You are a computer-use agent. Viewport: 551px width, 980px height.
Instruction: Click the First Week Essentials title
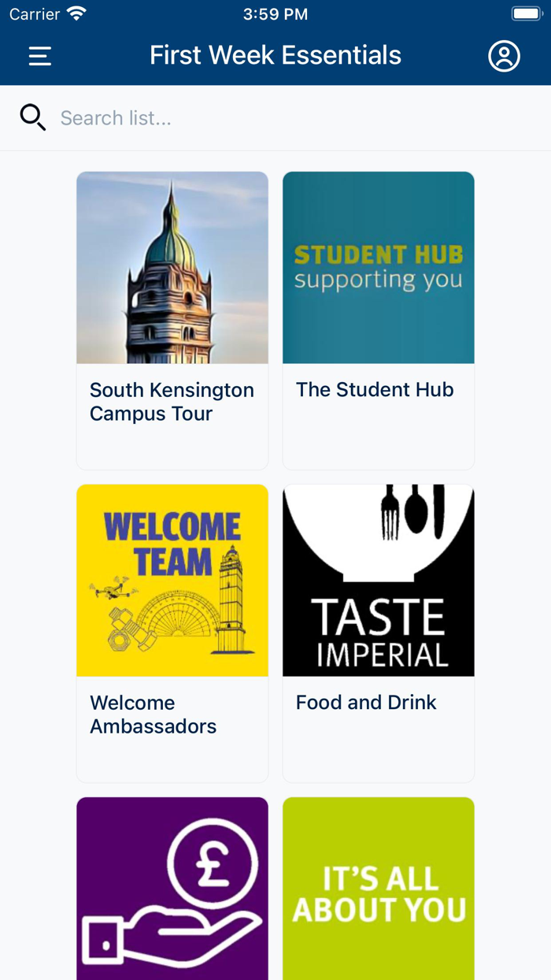tap(275, 56)
